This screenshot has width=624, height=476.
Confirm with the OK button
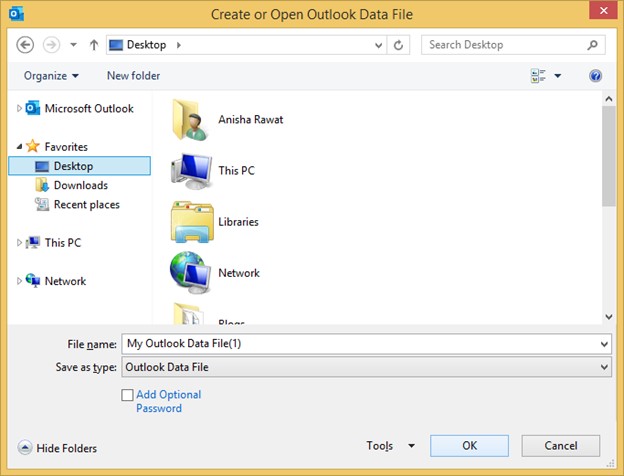pos(469,445)
